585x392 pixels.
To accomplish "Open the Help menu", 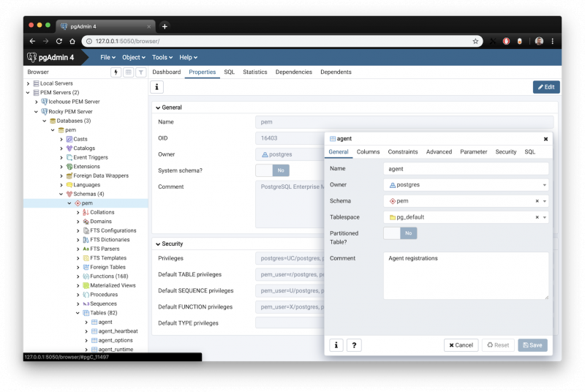I will 188,58.
